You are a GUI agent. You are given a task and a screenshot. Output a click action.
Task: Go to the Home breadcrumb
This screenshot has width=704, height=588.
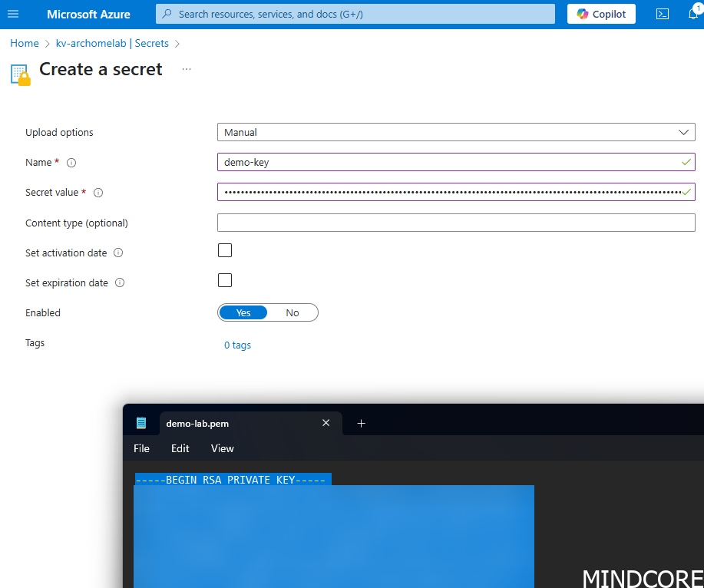[x=25, y=44]
